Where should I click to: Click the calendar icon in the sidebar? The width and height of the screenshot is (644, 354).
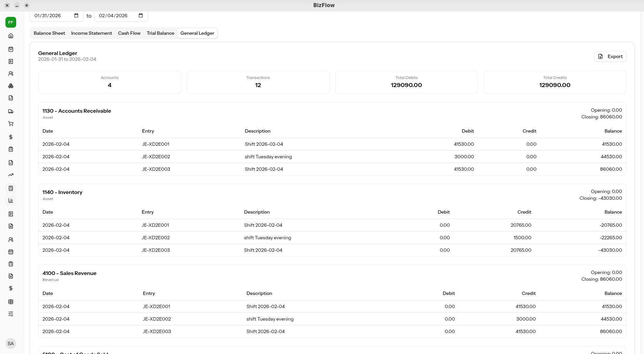11,252
